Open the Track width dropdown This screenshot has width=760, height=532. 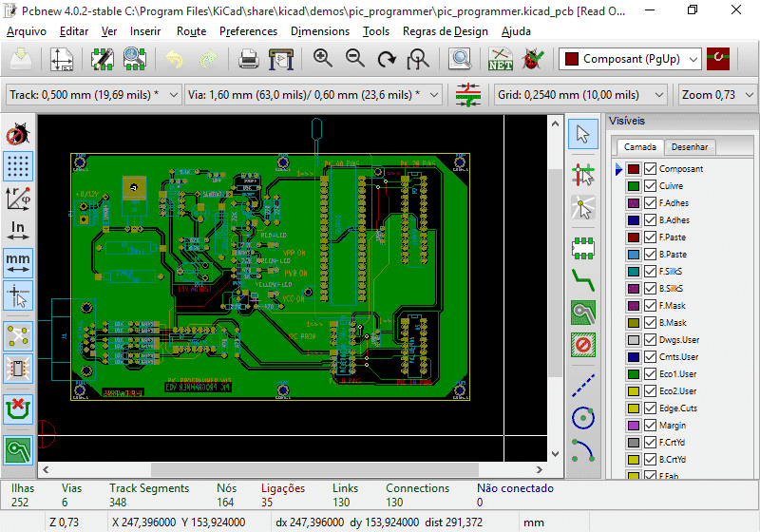click(x=96, y=95)
